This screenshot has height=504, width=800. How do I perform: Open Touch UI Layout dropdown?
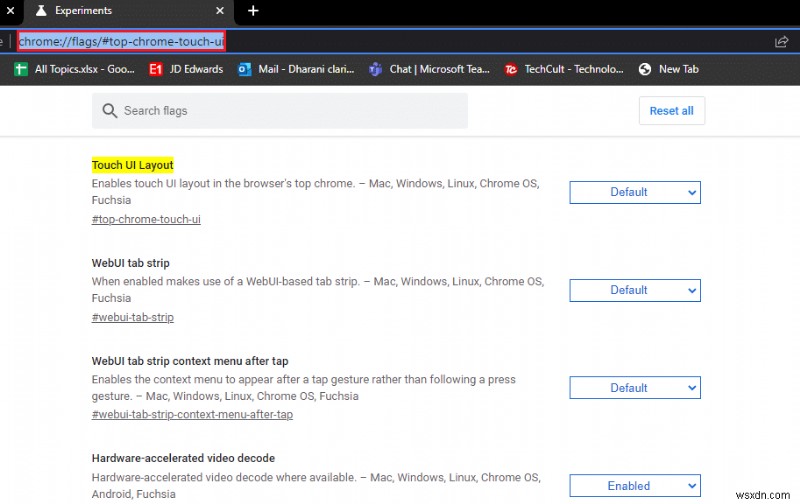pos(635,192)
